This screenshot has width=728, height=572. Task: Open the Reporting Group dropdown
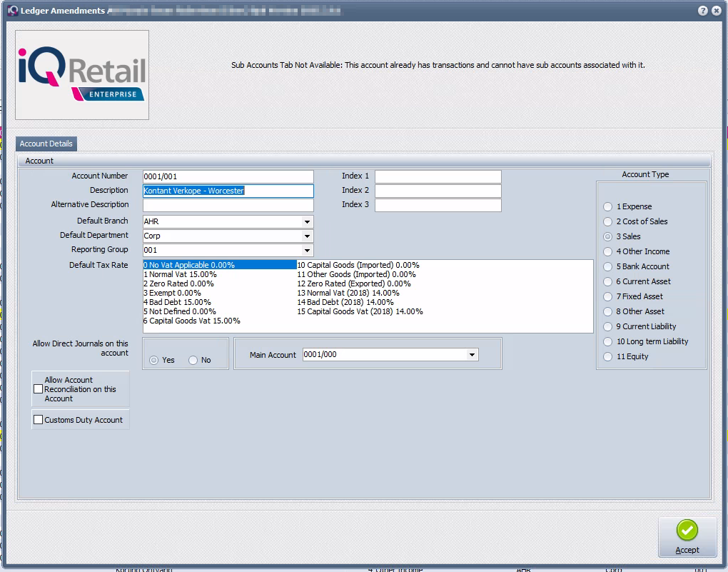(x=307, y=251)
